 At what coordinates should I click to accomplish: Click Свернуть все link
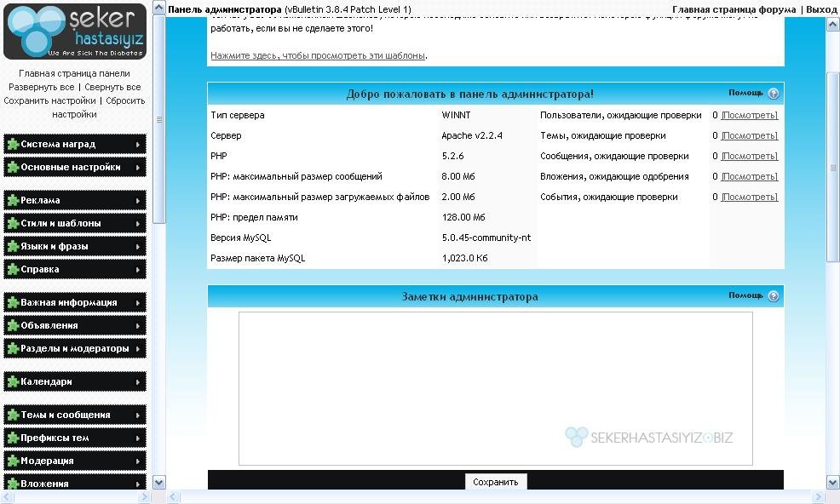coord(112,87)
